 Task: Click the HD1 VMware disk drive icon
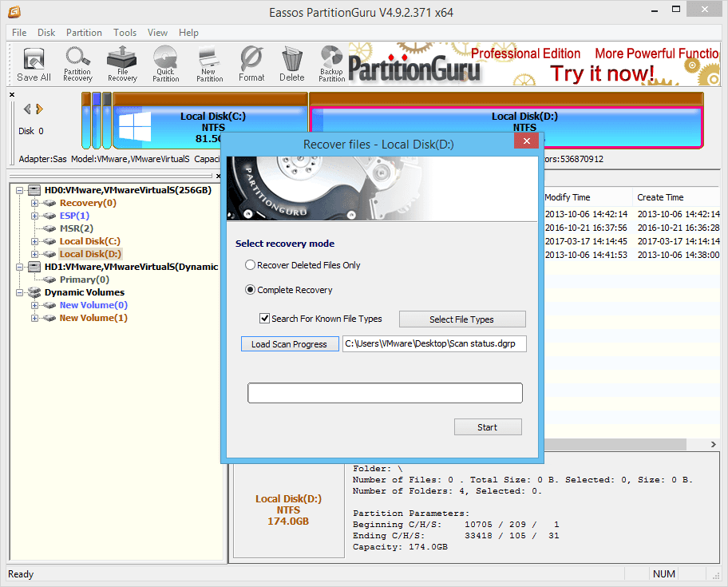[x=34, y=267]
